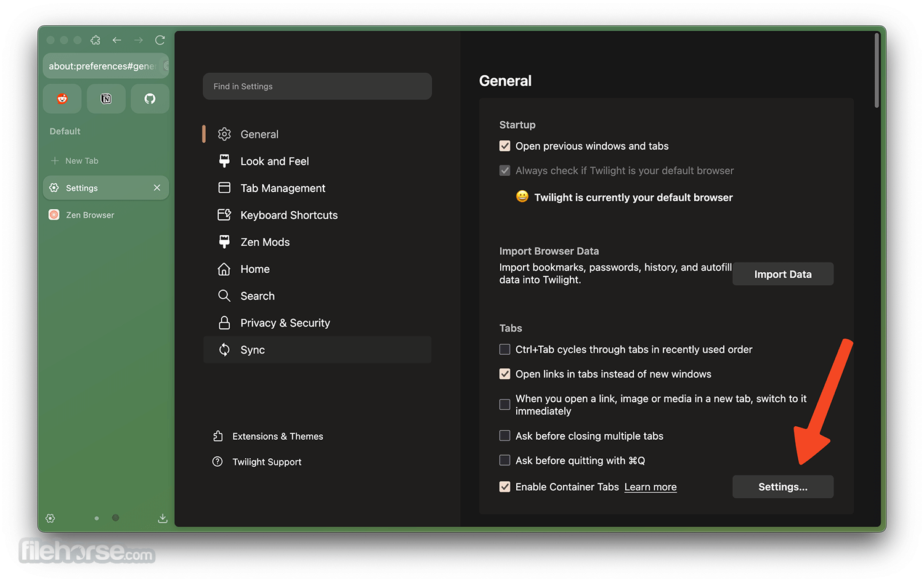Click "Twilight is currently your default browser" text
The width and height of the screenshot is (924, 582).
tap(633, 198)
